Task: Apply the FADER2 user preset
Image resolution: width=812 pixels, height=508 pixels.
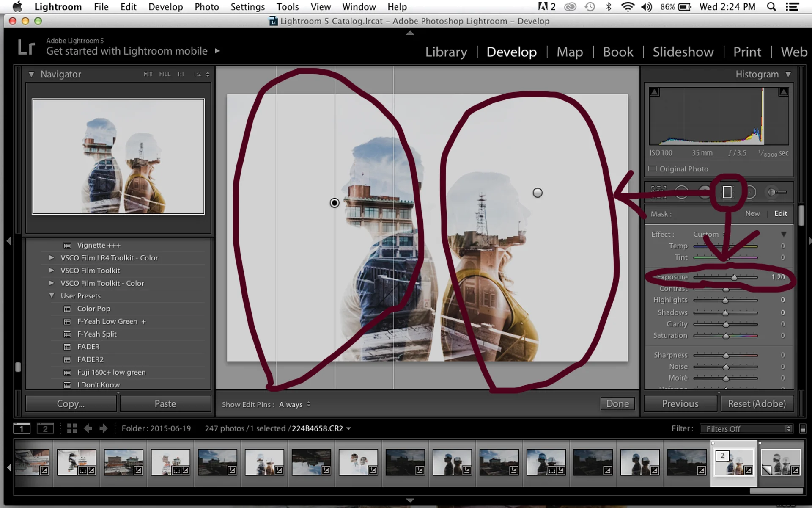Action: click(90, 359)
